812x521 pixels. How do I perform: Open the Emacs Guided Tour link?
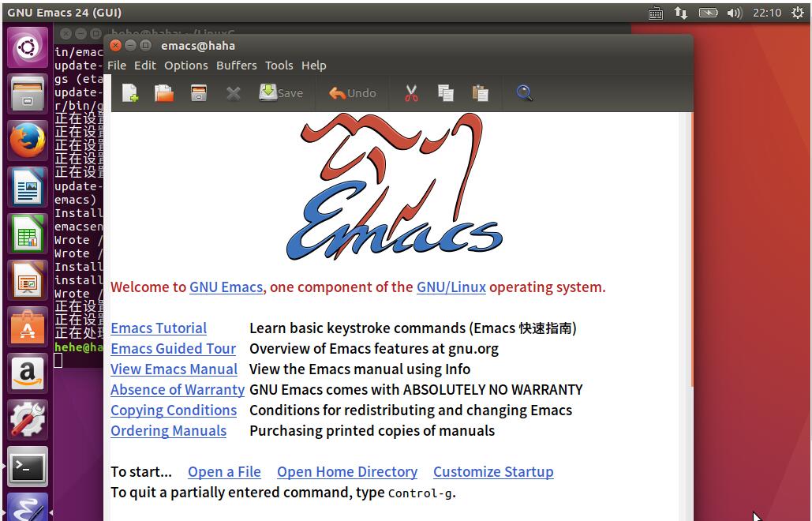point(174,349)
